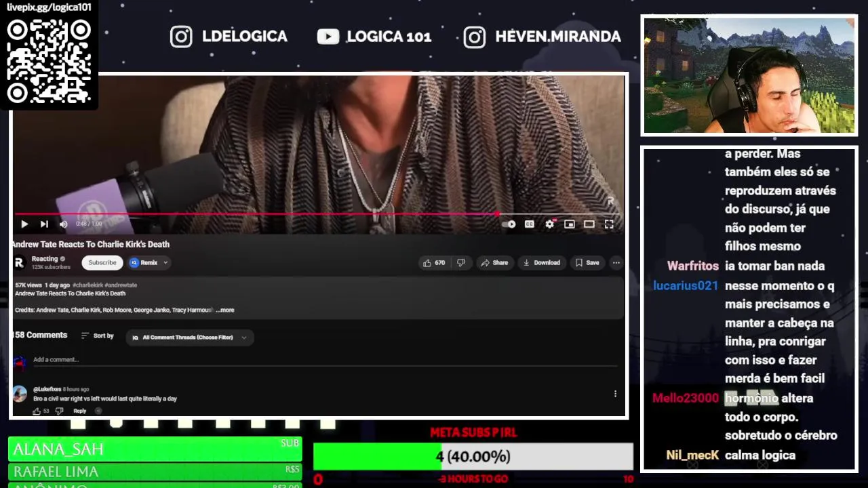Click the RAFAEL LIMA donation row
Viewport: 868px width, 488px height.
[155, 472]
